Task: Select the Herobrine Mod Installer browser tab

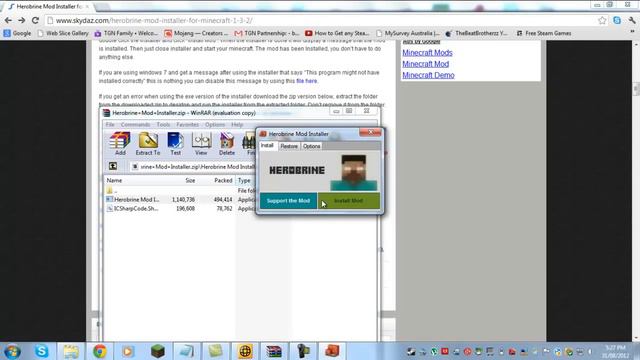Action: 49,7
